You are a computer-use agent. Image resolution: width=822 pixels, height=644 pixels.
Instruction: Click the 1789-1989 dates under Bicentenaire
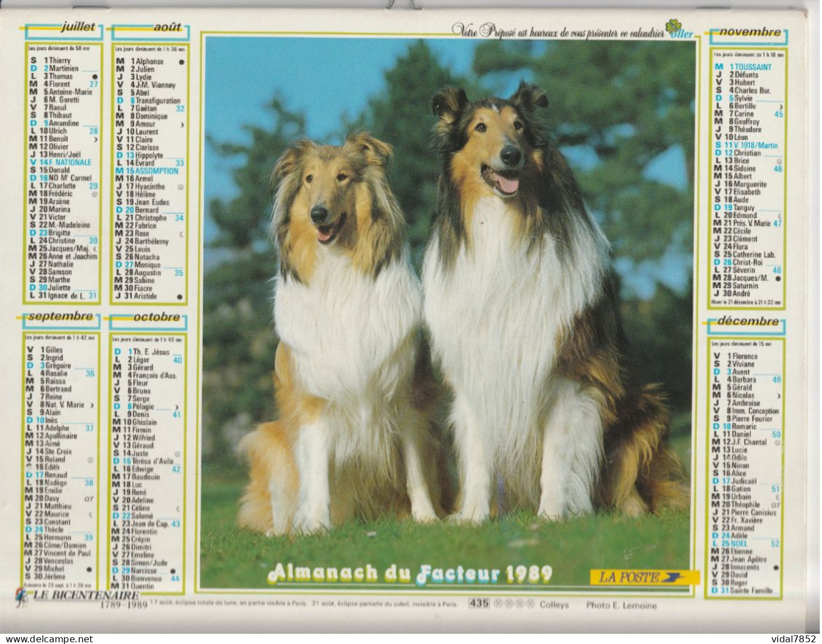click(x=124, y=605)
